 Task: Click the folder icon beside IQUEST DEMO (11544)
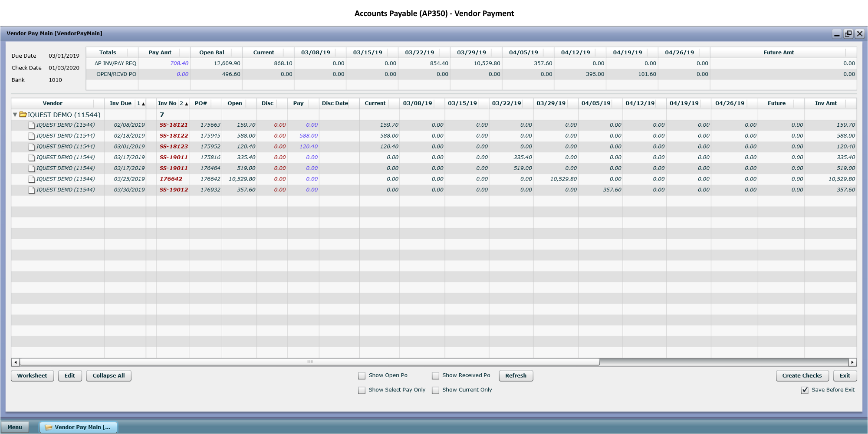[x=23, y=115]
